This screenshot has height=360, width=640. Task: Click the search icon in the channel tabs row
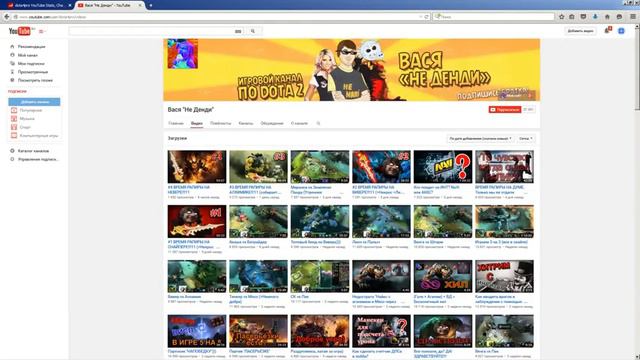point(318,123)
